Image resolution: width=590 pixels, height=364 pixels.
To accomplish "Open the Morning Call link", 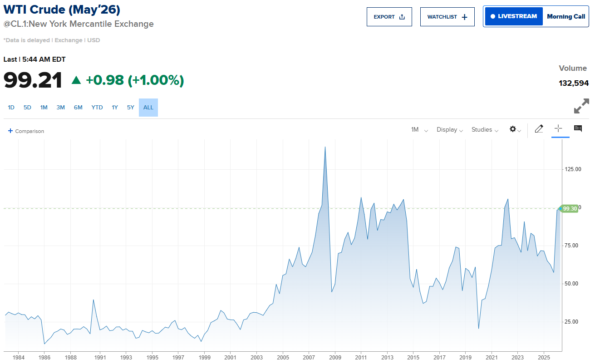I will point(565,16).
